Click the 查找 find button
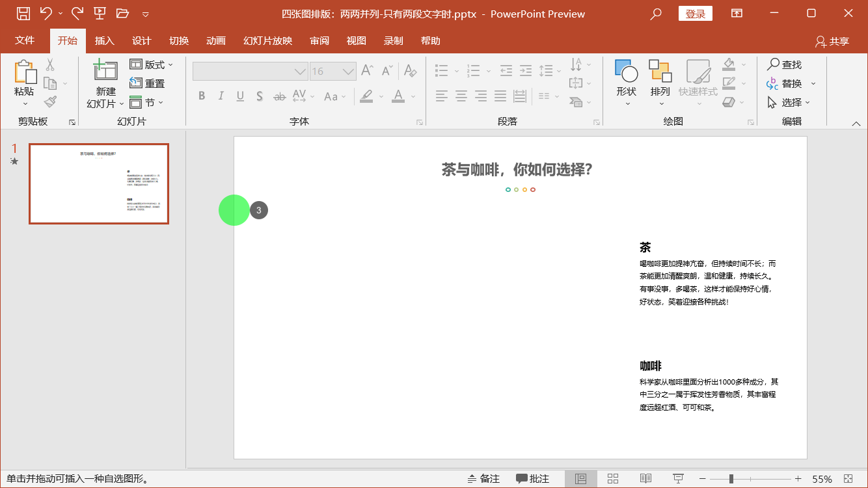868x488 pixels. (784, 64)
